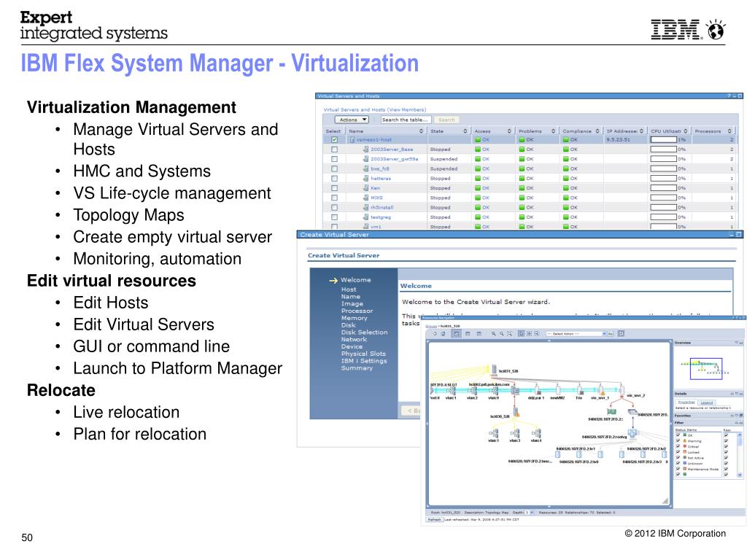Click the host icon beside vsmesx1-host

(352, 139)
